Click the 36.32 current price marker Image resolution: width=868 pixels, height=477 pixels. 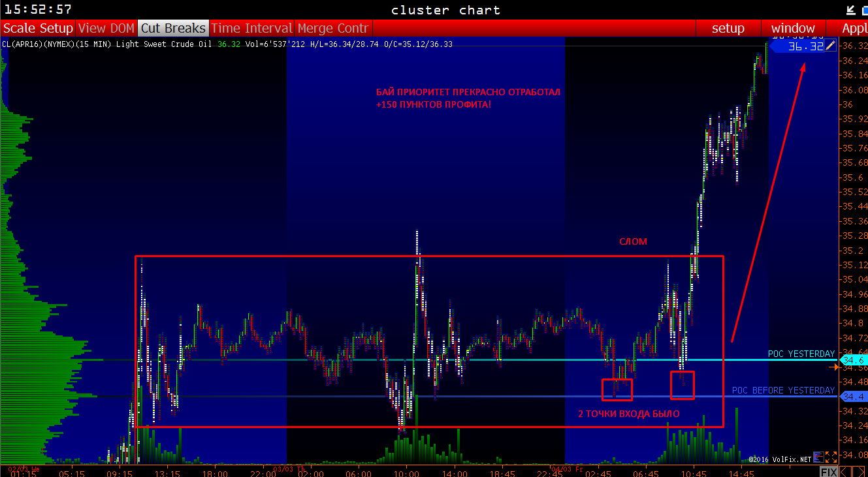797,46
